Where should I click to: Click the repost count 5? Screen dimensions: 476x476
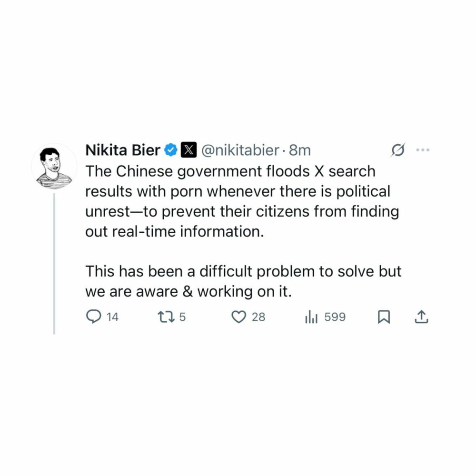click(x=183, y=317)
